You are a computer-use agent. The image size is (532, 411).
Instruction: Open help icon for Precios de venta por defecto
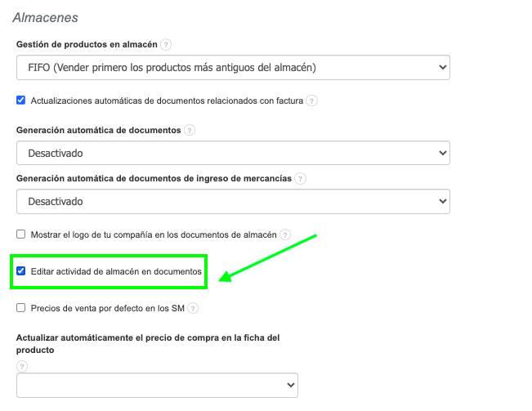click(193, 309)
